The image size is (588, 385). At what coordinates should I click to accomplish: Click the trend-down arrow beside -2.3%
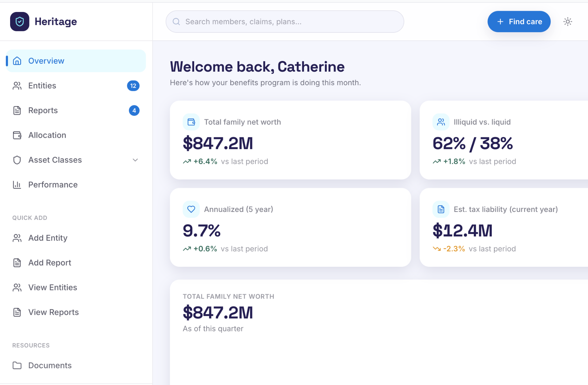click(x=437, y=249)
